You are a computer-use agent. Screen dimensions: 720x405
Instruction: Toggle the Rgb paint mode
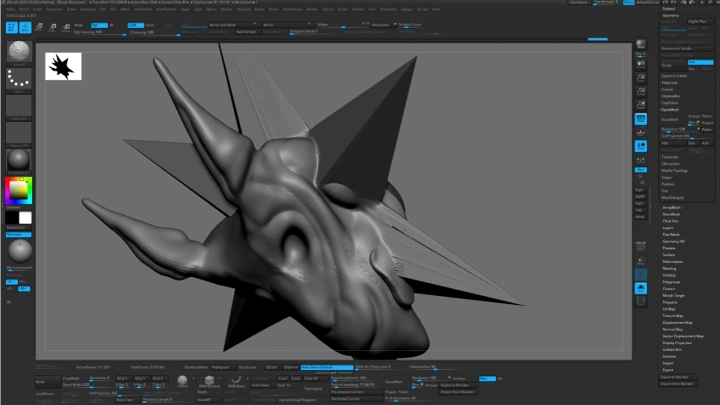click(x=99, y=25)
